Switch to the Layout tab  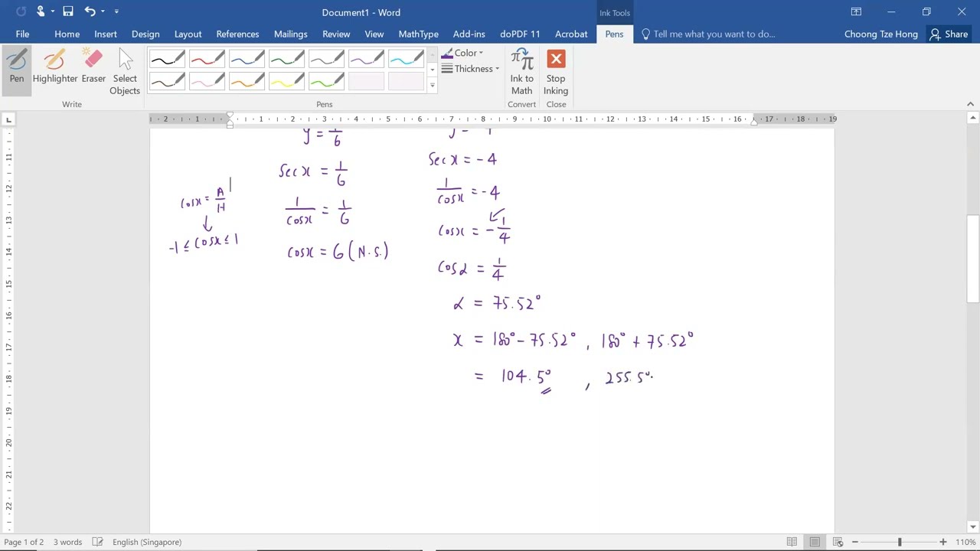tap(188, 34)
